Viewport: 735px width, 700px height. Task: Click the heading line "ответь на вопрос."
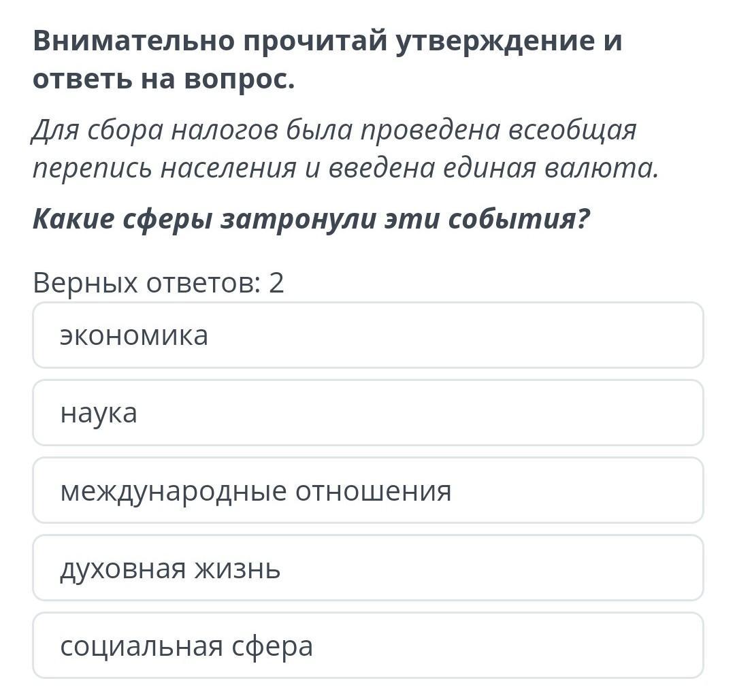click(164, 80)
